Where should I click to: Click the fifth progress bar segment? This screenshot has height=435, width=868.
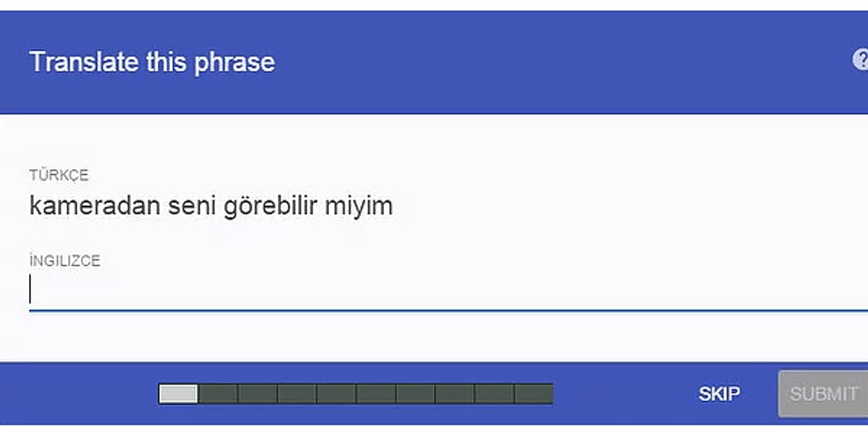pos(336,394)
